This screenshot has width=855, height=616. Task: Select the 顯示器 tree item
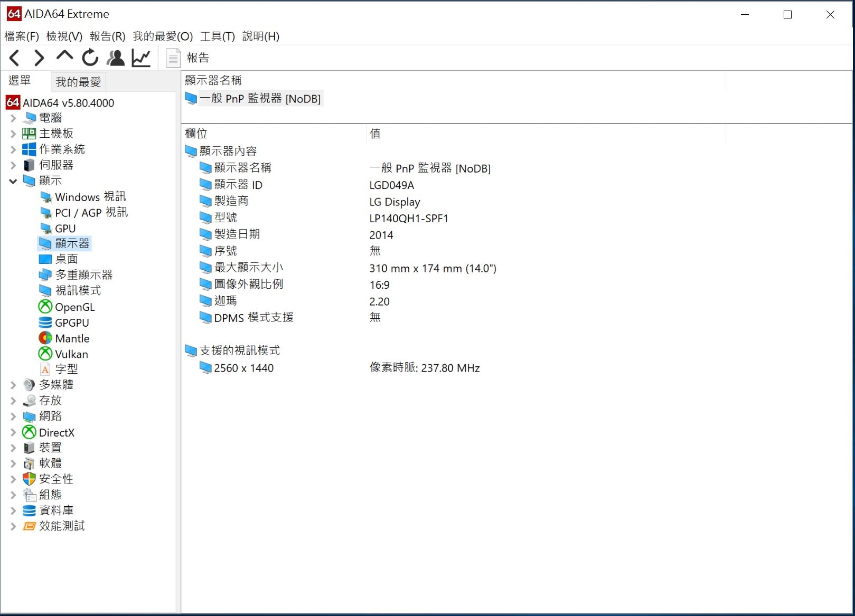click(64, 243)
